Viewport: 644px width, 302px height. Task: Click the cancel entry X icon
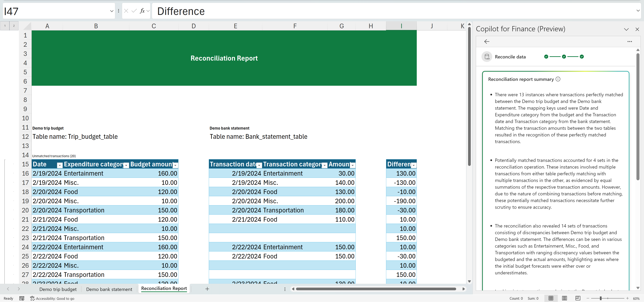click(126, 11)
